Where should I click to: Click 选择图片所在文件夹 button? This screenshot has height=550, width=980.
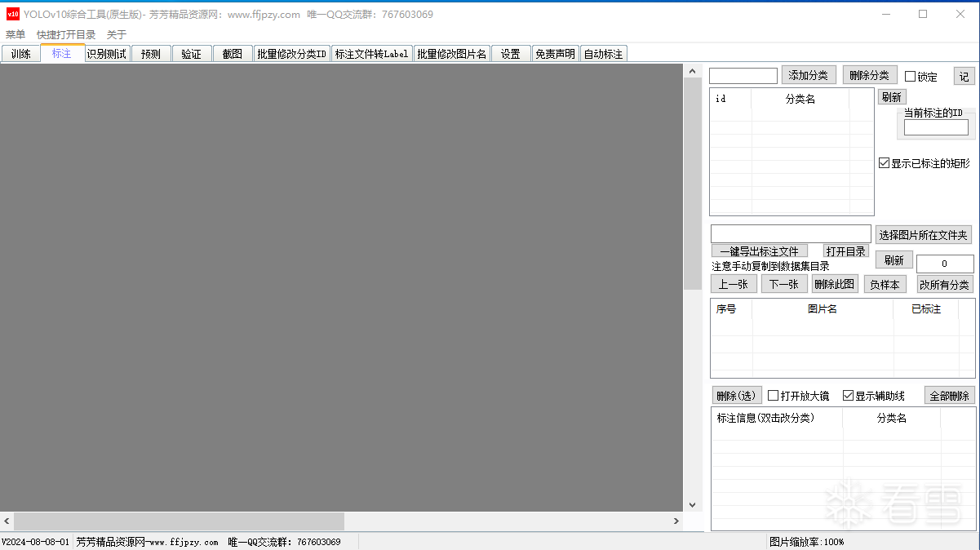coord(924,235)
